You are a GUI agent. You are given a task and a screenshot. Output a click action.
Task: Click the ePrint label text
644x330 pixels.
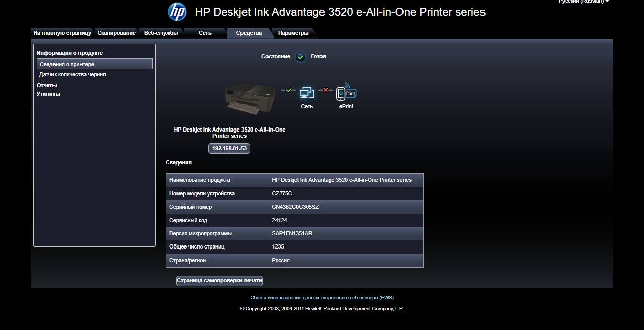[346, 106]
